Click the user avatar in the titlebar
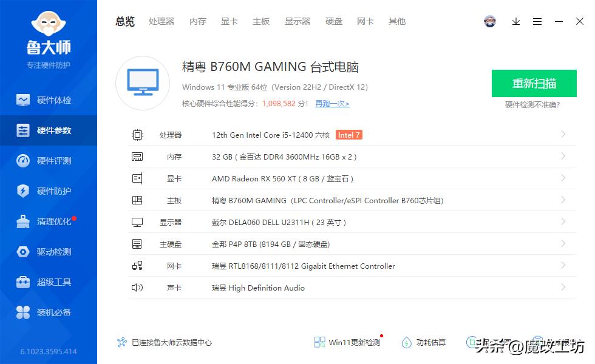This screenshot has width=595, height=364. pos(490,21)
